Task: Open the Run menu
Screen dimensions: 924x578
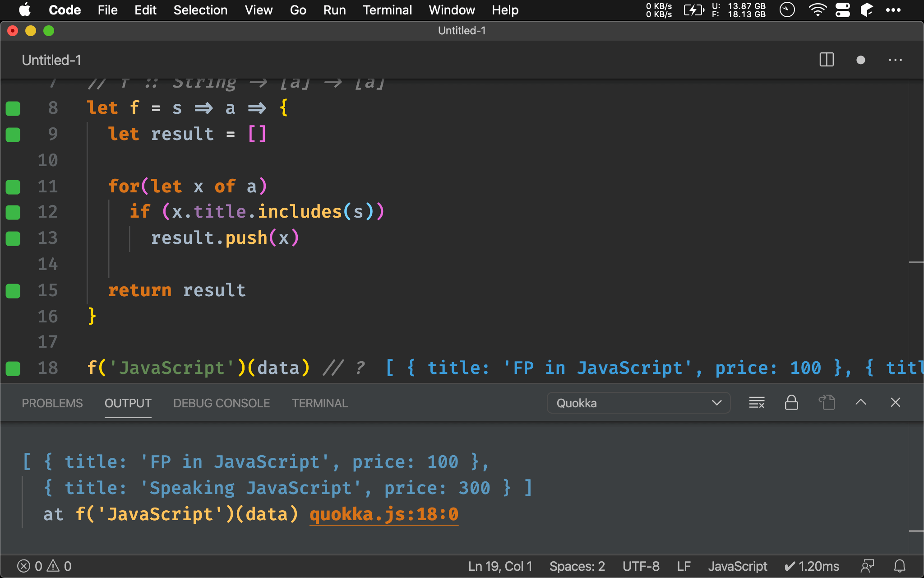Action: [x=334, y=10]
